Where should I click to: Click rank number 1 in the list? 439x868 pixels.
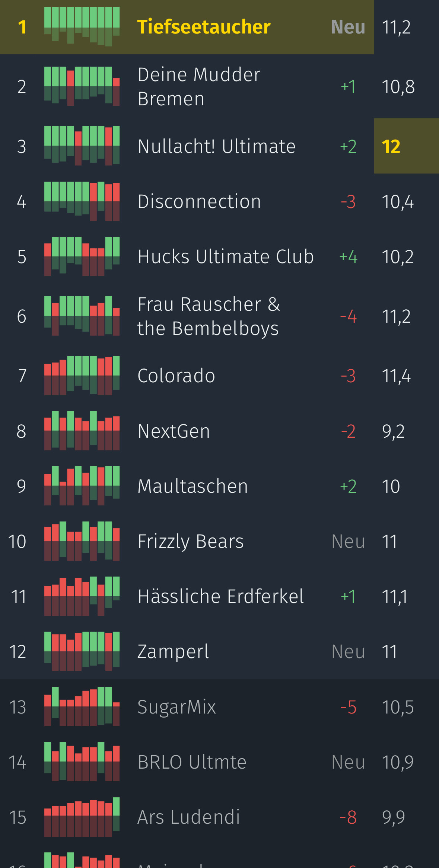[22, 27]
